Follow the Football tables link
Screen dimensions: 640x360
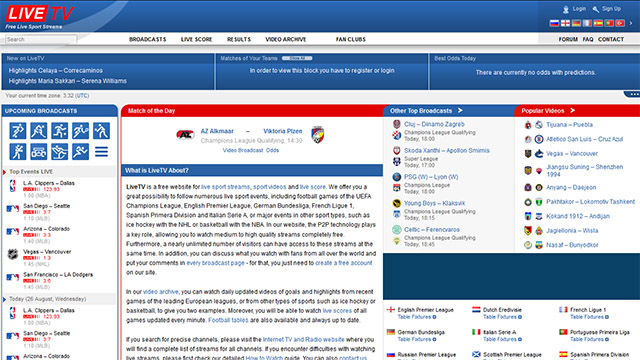pos(228,320)
